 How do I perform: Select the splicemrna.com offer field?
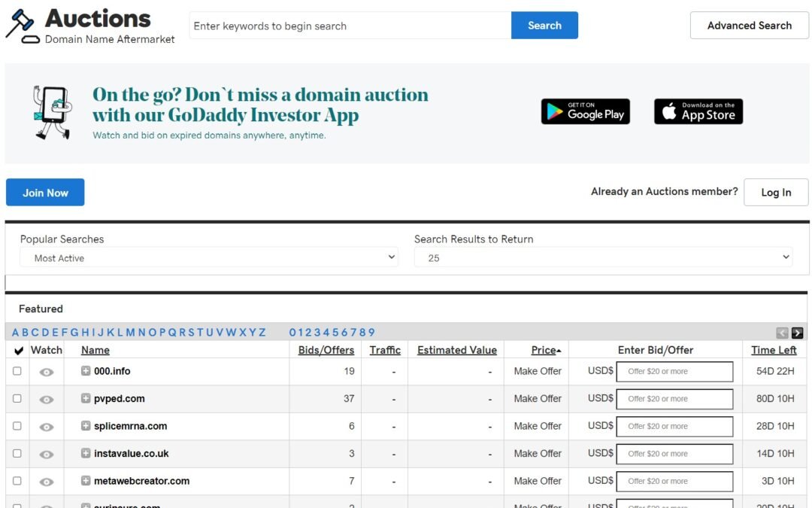(674, 427)
